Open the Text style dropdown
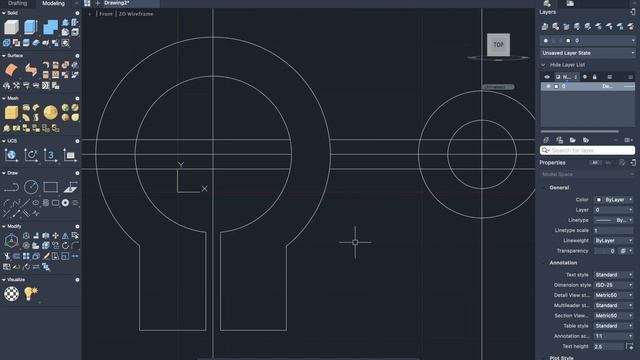The image size is (640, 360). pyautogui.click(x=614, y=275)
